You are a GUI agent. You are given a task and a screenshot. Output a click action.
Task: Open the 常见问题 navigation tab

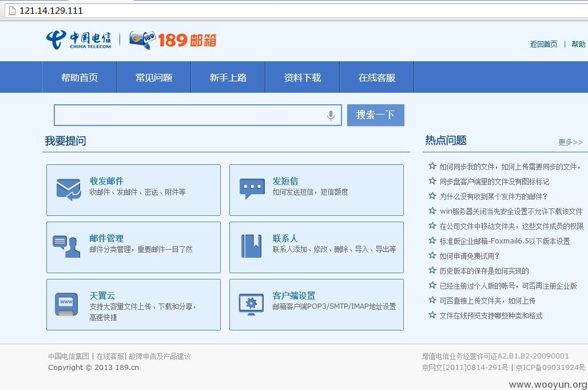tap(154, 77)
